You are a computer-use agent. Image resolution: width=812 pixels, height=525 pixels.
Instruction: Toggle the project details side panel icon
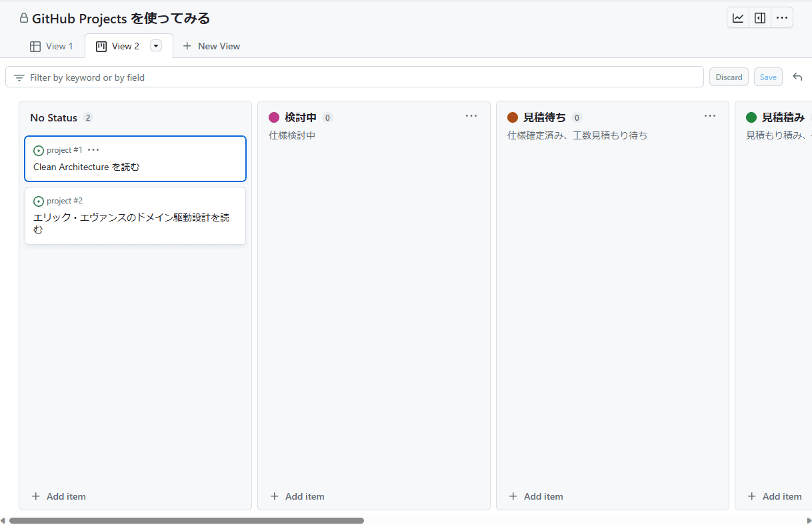click(760, 18)
